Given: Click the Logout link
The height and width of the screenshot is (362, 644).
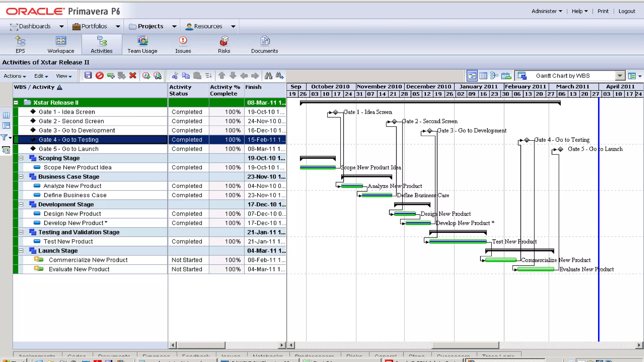Looking at the screenshot, I should [x=627, y=11].
